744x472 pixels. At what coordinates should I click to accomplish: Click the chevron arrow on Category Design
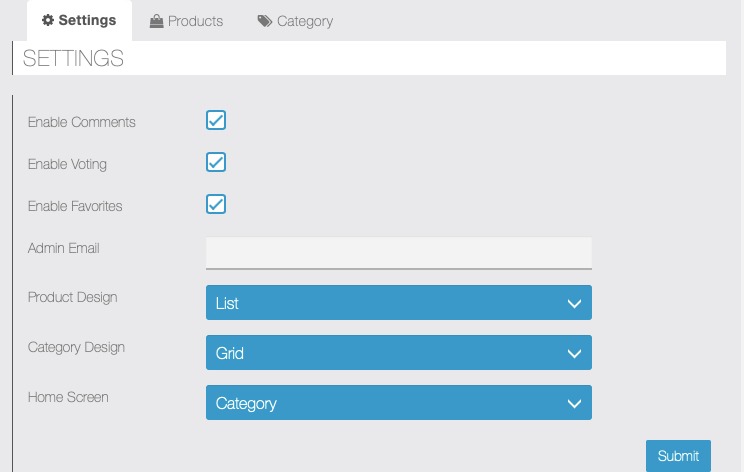click(574, 354)
